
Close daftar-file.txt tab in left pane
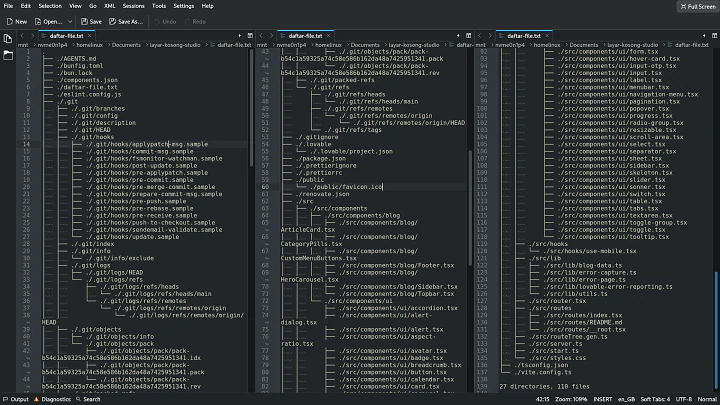pyautogui.click(x=90, y=36)
